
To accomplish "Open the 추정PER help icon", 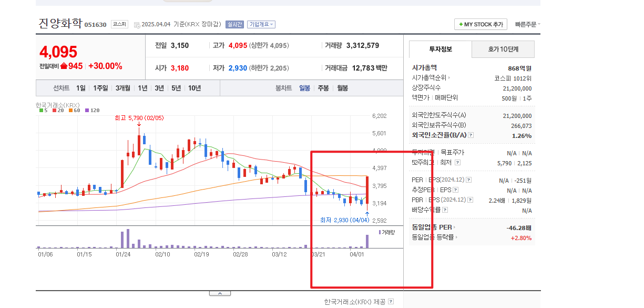I will pos(455,190).
